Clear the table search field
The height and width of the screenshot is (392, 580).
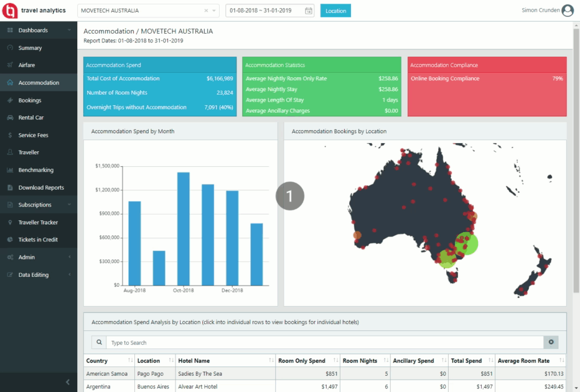click(550, 343)
